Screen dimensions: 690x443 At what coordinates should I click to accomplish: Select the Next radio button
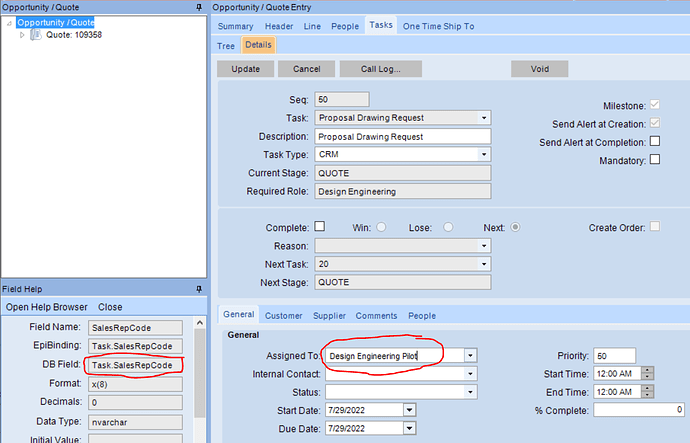click(515, 227)
